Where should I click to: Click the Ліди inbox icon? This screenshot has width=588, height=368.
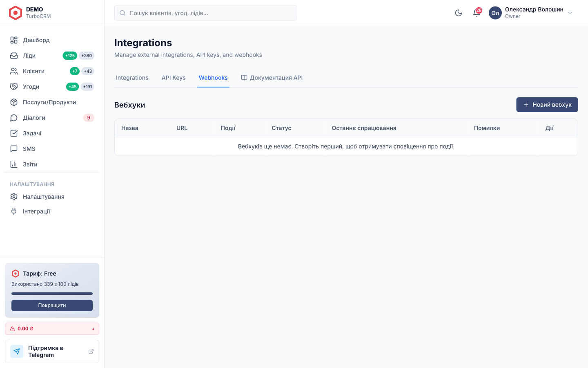click(x=14, y=56)
